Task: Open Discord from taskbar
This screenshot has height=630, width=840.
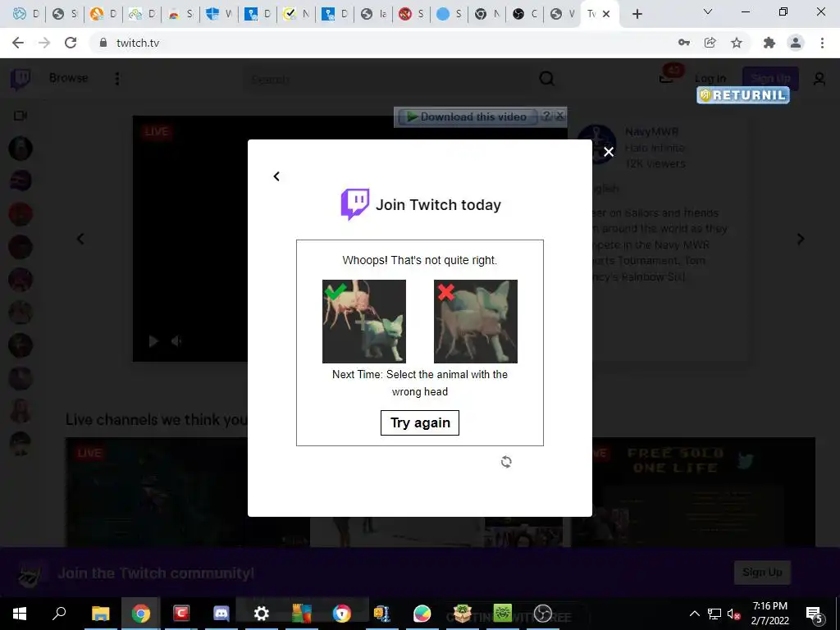Action: tap(221, 614)
